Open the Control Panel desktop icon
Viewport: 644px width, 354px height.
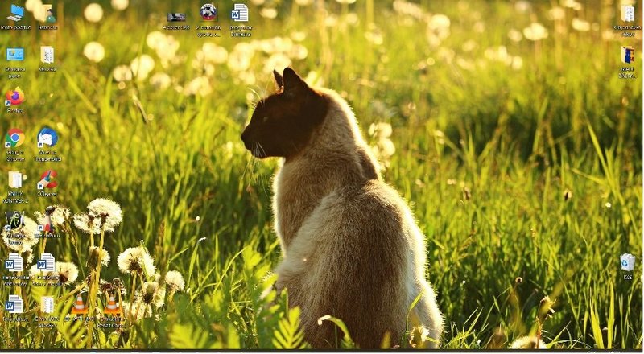[14, 56]
